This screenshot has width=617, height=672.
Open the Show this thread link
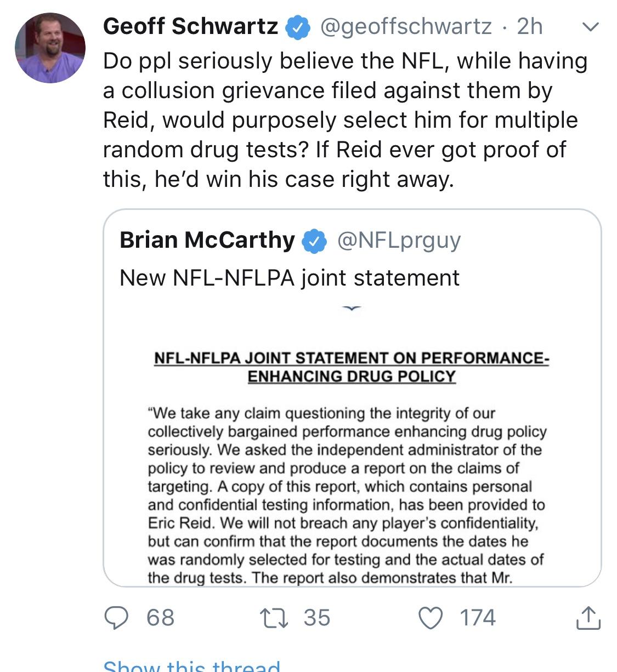tap(191, 666)
